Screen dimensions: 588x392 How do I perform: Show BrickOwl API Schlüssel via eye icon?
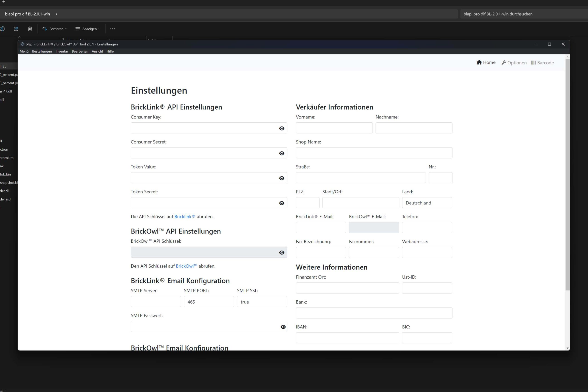pyautogui.click(x=282, y=253)
